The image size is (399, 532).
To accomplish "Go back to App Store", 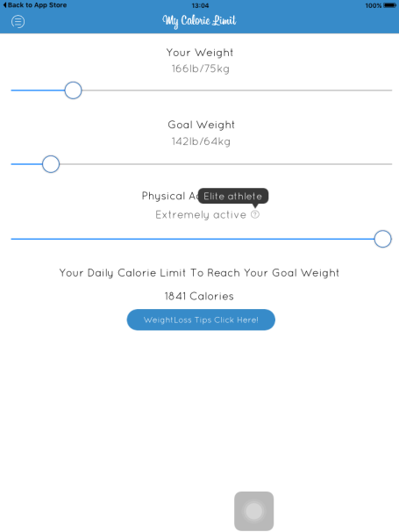I will [34, 5].
